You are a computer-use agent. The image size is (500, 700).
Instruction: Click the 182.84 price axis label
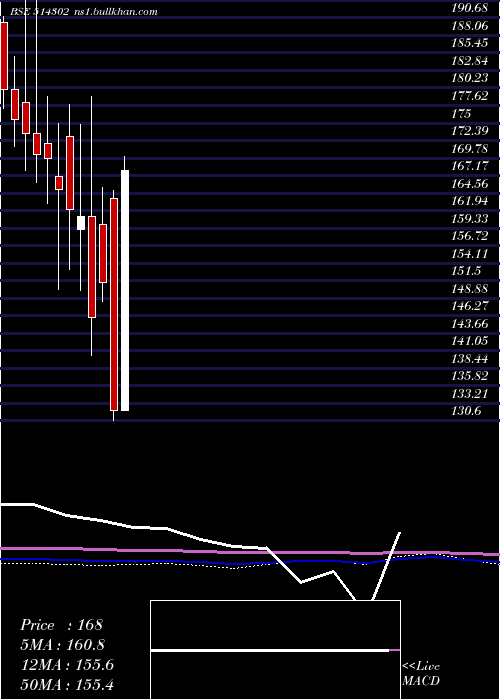click(470, 61)
